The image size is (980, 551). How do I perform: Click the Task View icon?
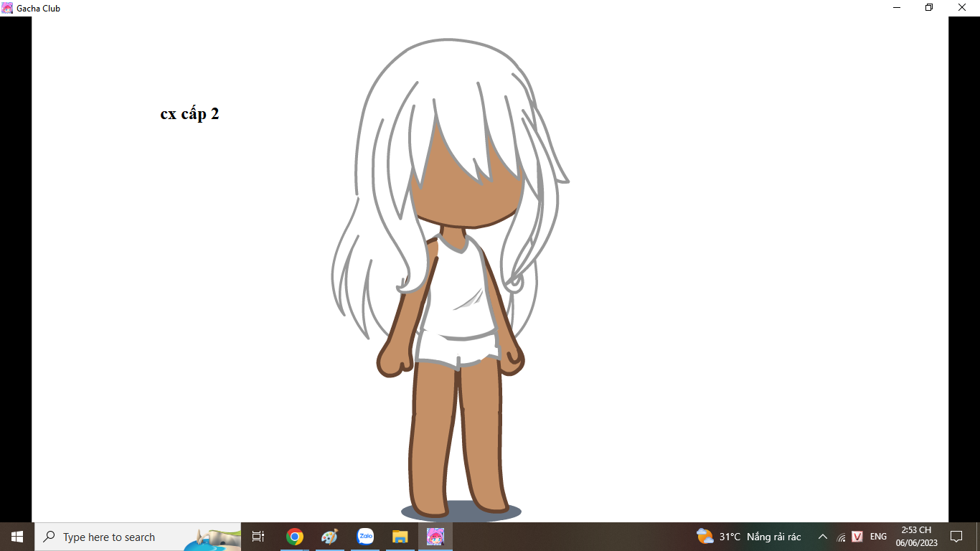[258, 537]
